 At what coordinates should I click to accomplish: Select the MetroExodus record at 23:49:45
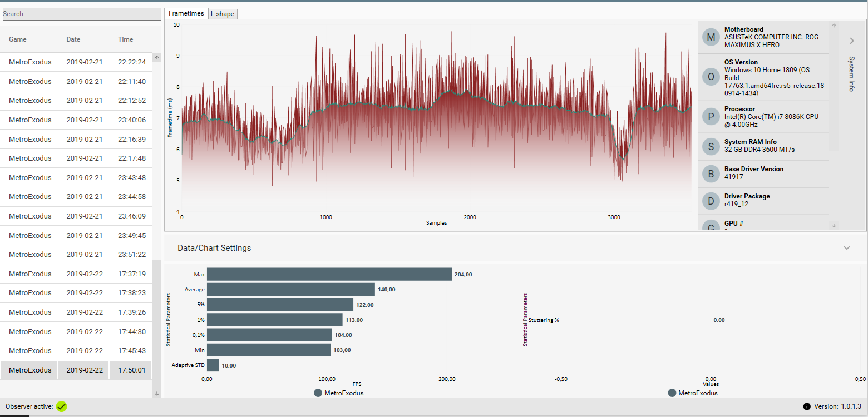76,236
